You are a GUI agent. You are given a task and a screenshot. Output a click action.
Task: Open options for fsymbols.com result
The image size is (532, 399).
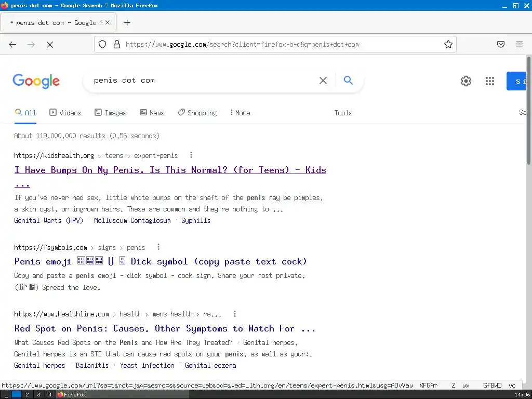(x=158, y=247)
